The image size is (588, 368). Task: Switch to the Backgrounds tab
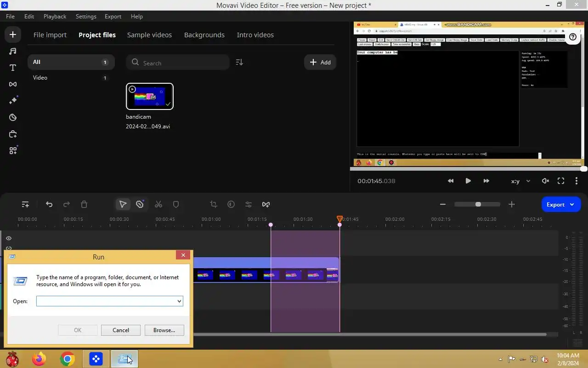[204, 35]
